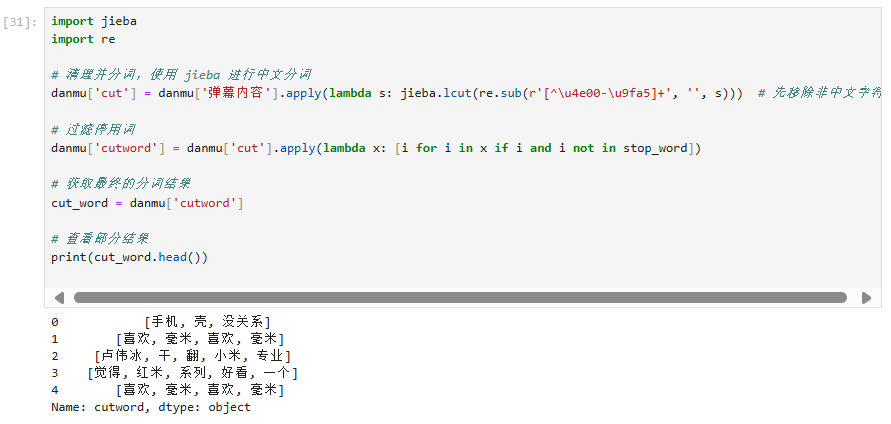Click the print(cut_word.head()) statement
Viewport: 891px width, 424px height.
point(129,257)
